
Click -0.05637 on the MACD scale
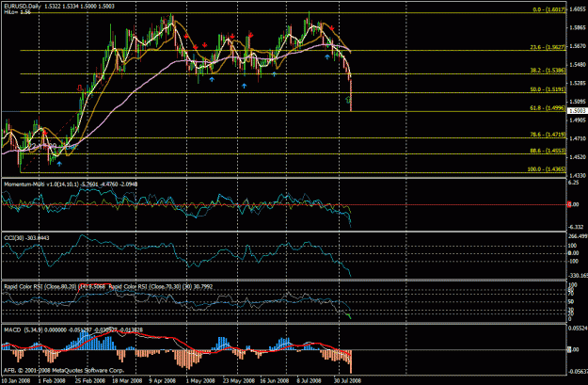pos(578,372)
